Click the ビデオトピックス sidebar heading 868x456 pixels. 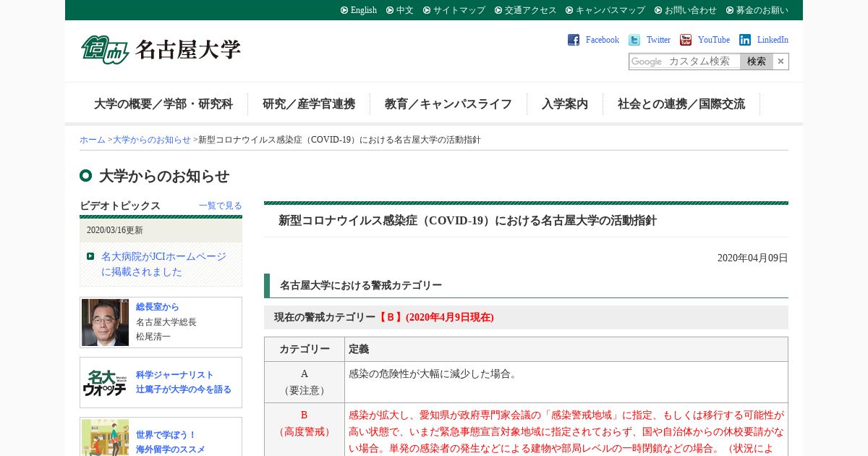(120, 206)
